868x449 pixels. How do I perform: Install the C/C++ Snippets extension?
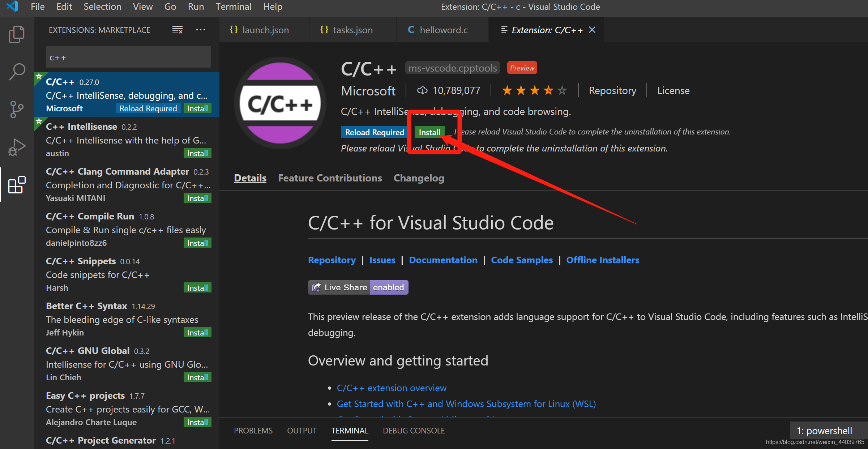click(197, 288)
